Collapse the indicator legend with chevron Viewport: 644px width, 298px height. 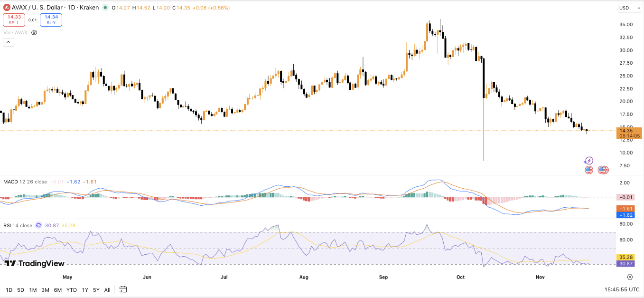[9, 42]
